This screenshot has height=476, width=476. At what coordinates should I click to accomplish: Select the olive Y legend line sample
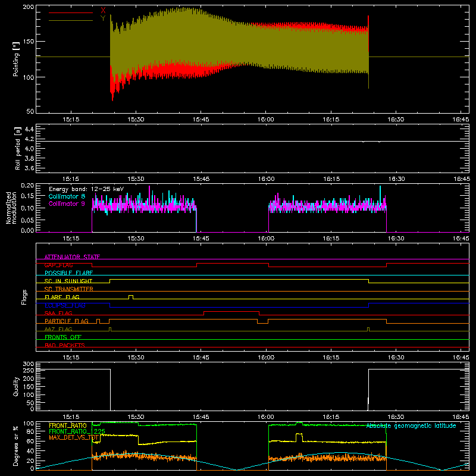point(71,20)
